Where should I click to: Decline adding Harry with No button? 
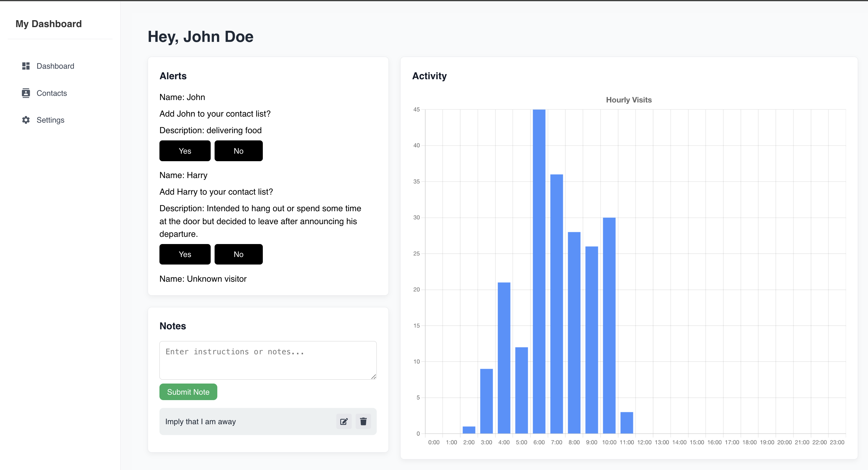[238, 254]
